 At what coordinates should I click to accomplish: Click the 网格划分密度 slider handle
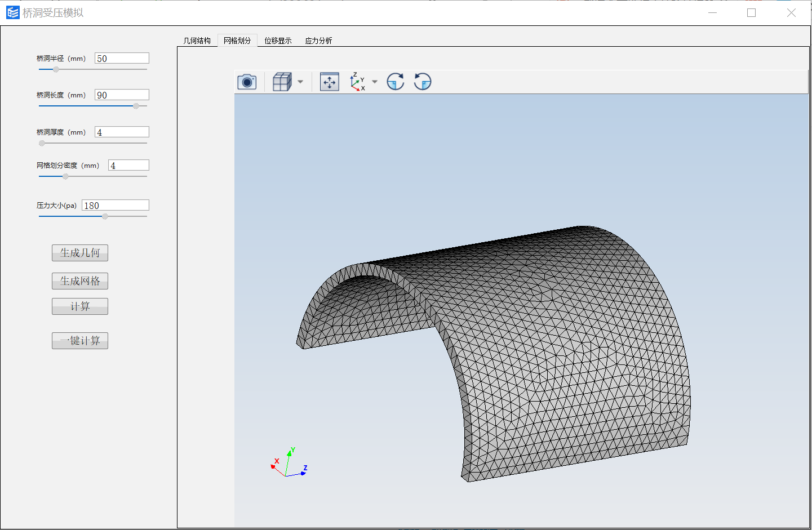click(65, 176)
